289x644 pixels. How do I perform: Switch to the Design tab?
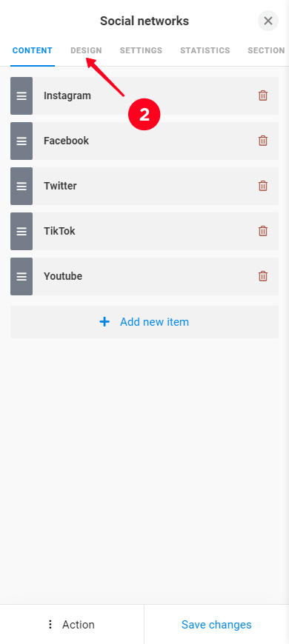coord(86,50)
